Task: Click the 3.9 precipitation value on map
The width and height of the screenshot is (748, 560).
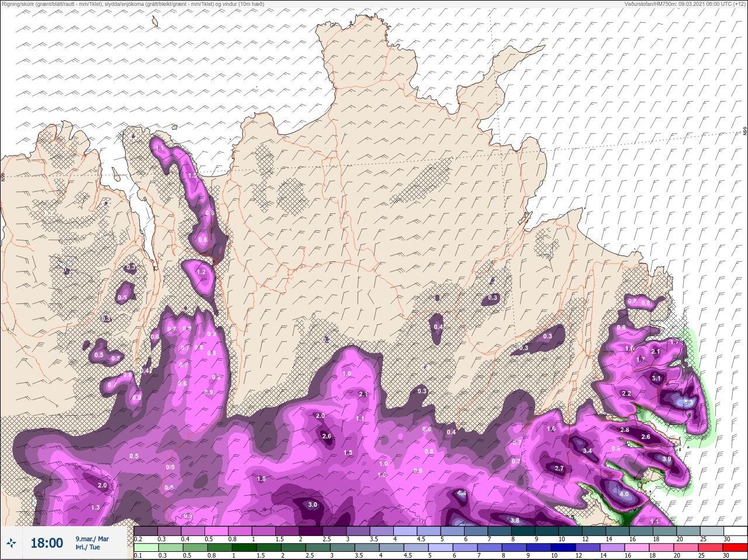Action: [x=667, y=459]
